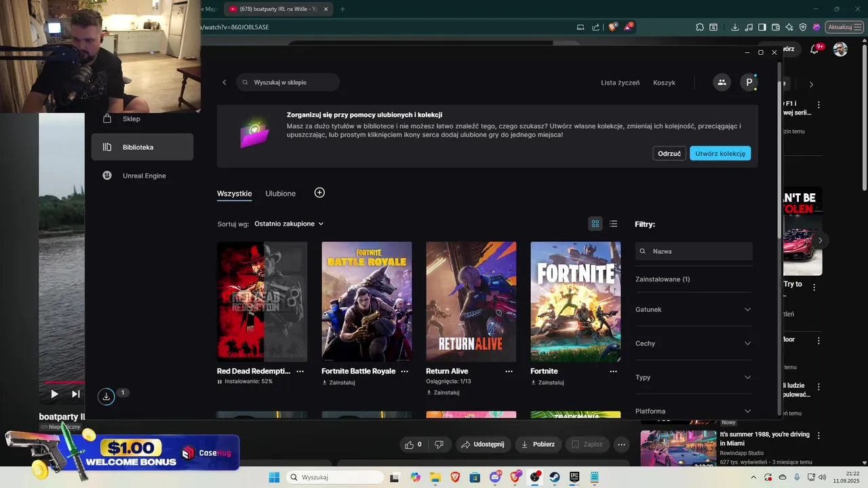Switch to the Wszystkie tab

(x=235, y=193)
